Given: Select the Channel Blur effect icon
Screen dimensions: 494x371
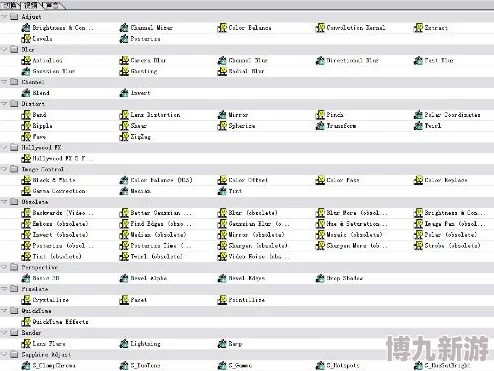Looking at the screenshot, I should click(x=222, y=61).
